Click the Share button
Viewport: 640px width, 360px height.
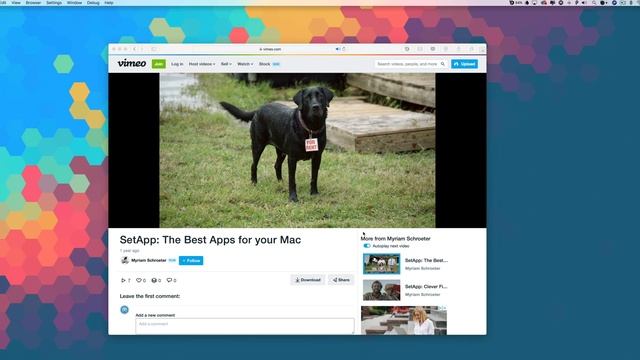[x=341, y=280]
